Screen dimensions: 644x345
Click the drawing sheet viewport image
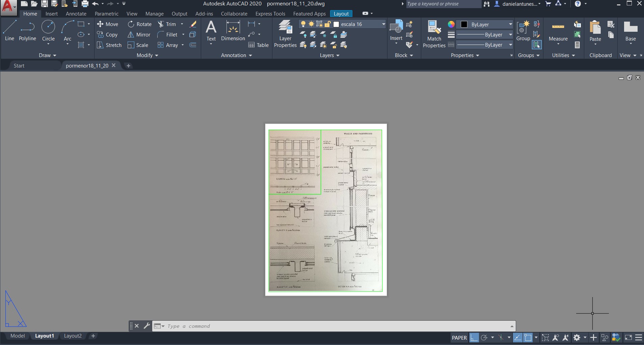(326, 210)
